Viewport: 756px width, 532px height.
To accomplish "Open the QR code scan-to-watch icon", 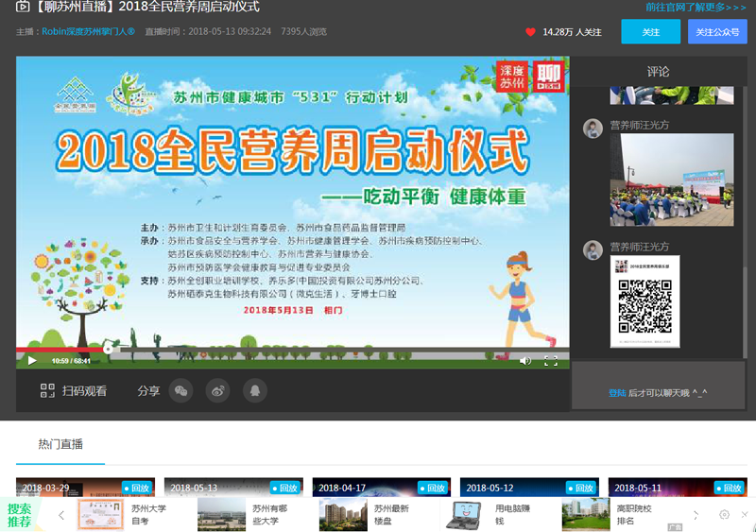I will pyautogui.click(x=47, y=390).
